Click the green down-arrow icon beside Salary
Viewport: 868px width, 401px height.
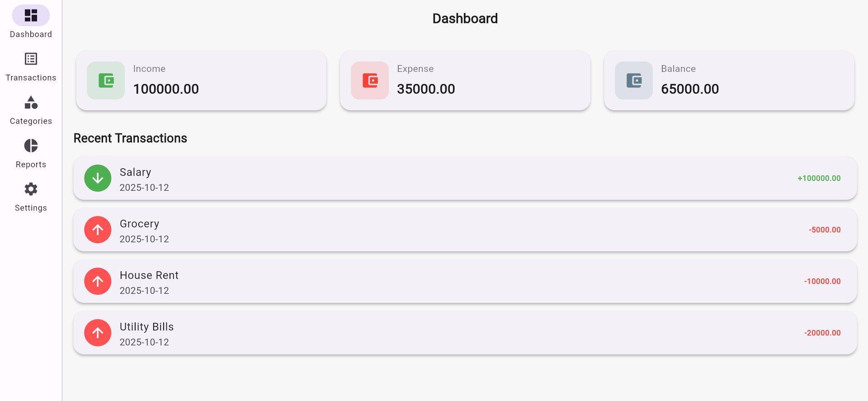point(98,178)
